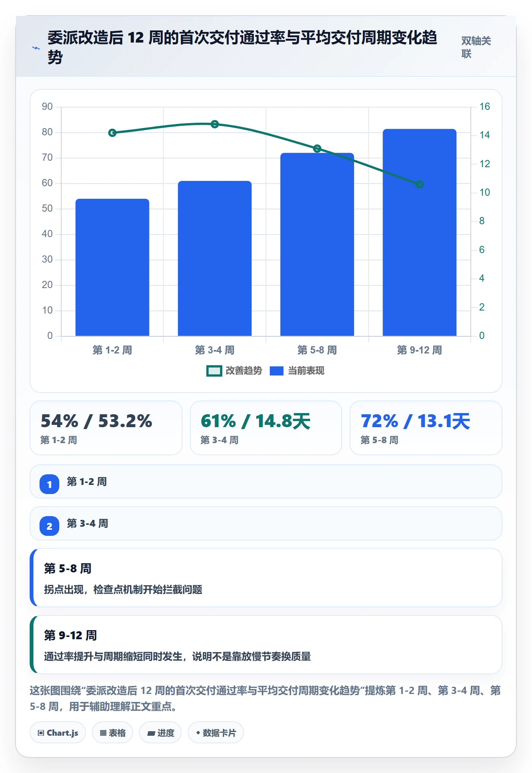The width and height of the screenshot is (532, 773).
Task: Click the 第 3-4 周 bar in the chart
Action: coord(215,258)
